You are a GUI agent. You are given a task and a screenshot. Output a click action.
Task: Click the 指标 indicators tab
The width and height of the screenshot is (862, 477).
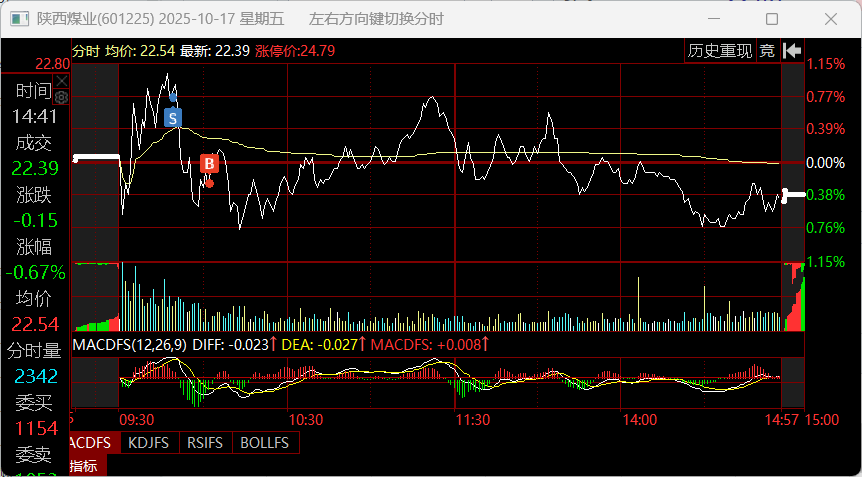(84, 466)
